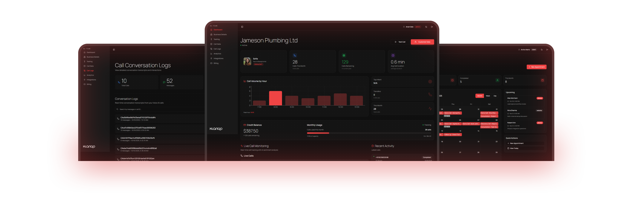Start a Test Call
Image resolution: width=644 pixels, height=207 pixels.
pyautogui.click(x=400, y=42)
